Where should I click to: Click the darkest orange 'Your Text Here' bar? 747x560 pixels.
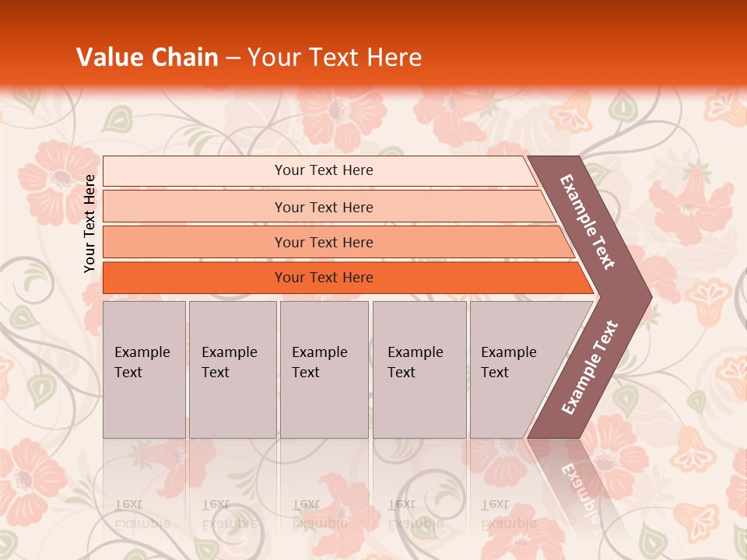(x=323, y=278)
